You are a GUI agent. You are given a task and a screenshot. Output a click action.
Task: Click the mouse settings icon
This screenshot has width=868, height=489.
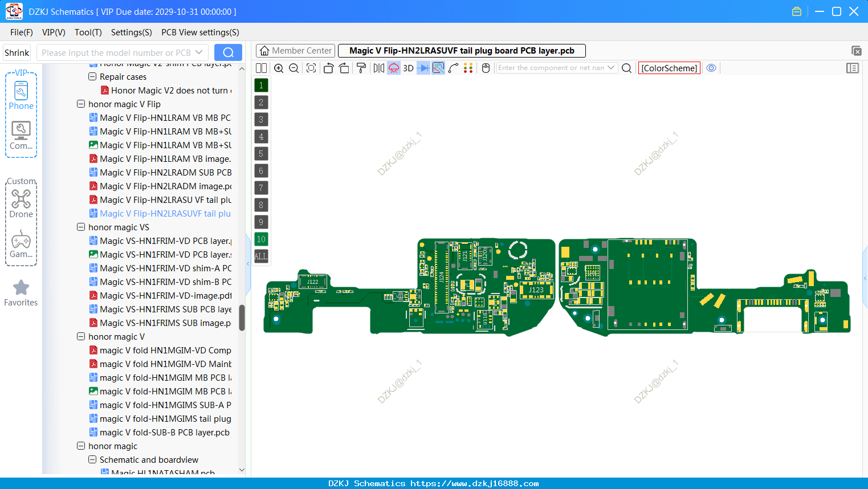486,68
